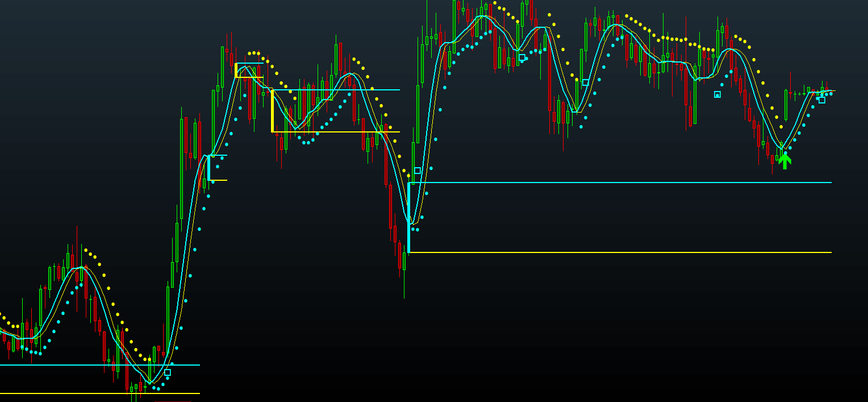This screenshot has width=868, height=402.
Task: Click the thick cyan vertical bar joining the long lines
Action: coord(408,217)
